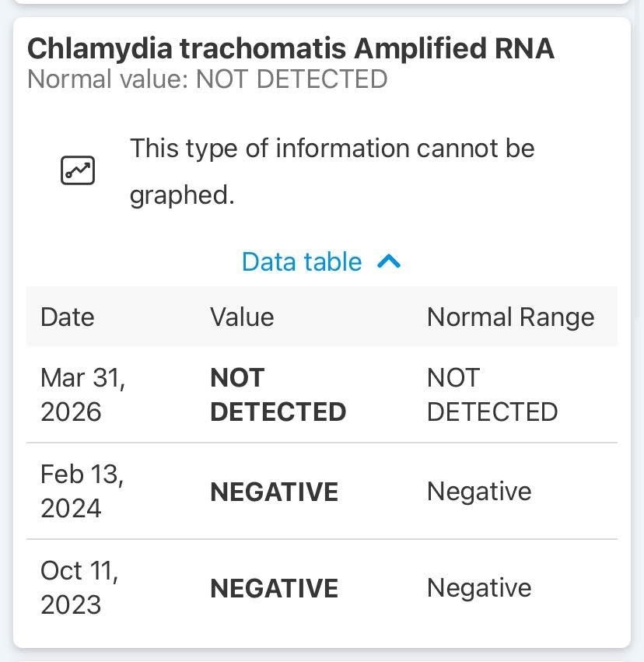The image size is (644, 662).
Task: Select the Value column header
Action: (x=242, y=317)
